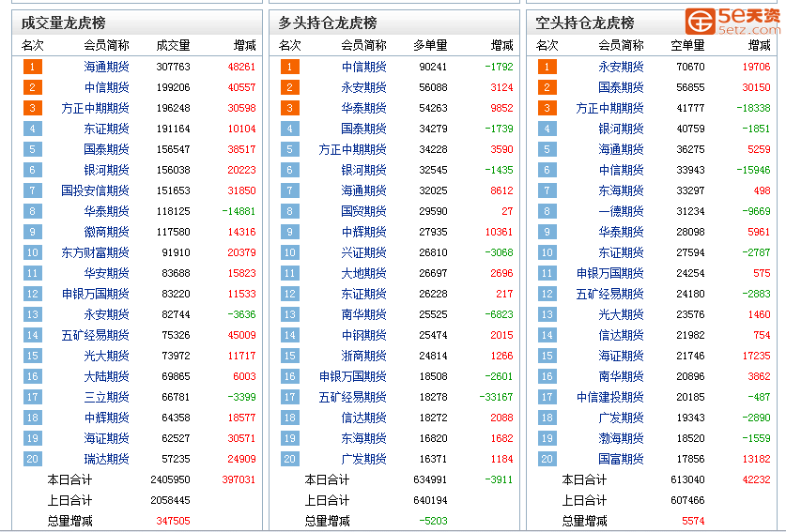Click 总量增减 label in 空头持仓龙虎榜 table
Image resolution: width=786 pixels, height=532 pixels.
[584, 521]
